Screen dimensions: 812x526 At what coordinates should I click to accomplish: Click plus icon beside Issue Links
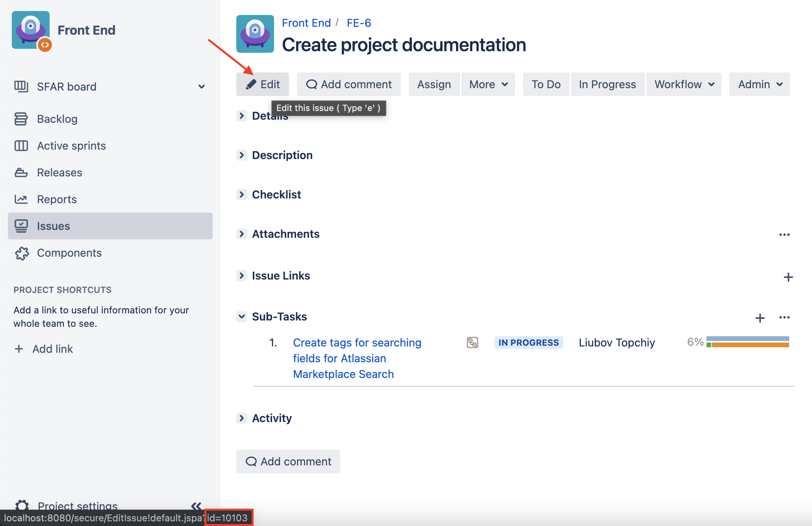pos(788,277)
